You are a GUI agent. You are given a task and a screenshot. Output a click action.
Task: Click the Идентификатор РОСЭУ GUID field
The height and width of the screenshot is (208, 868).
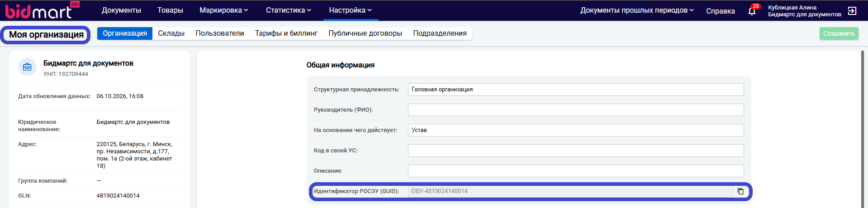pyautogui.click(x=570, y=191)
